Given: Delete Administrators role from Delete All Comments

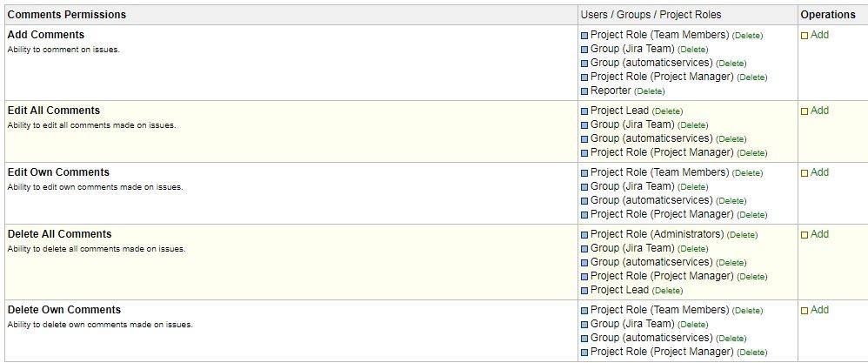Looking at the screenshot, I should [x=742, y=235].
